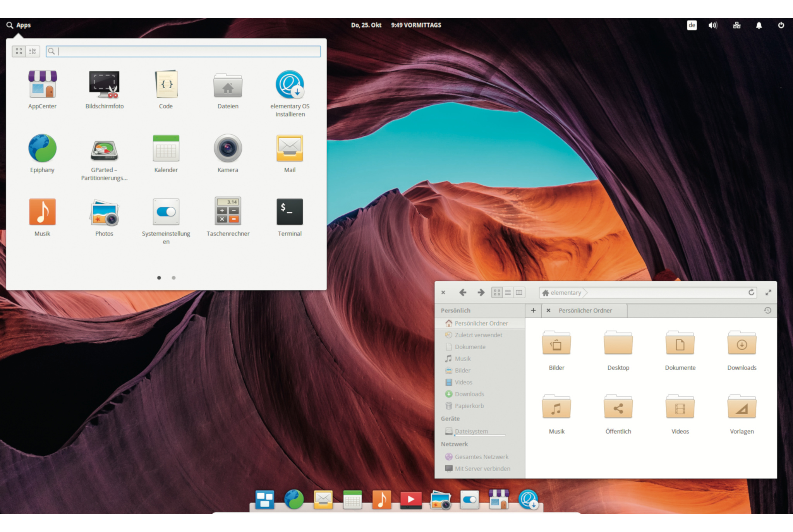Switch file manager to column view

pos(519,292)
